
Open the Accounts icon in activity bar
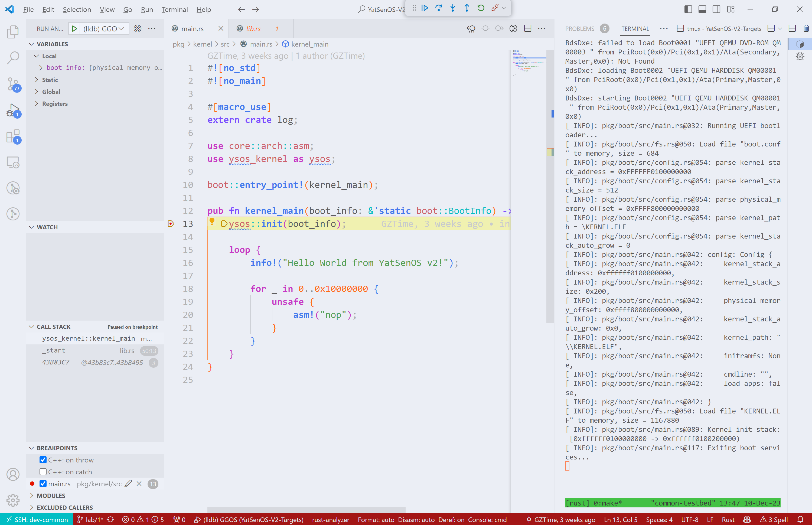click(13, 474)
